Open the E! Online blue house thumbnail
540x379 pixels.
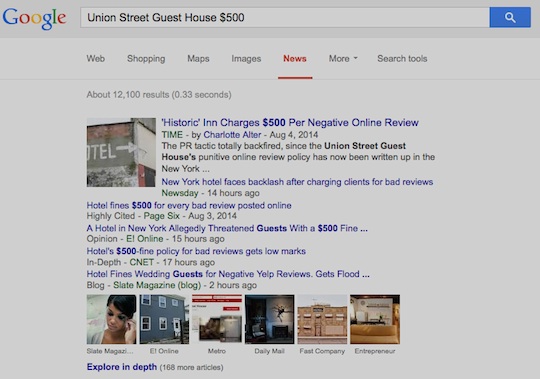(164, 319)
